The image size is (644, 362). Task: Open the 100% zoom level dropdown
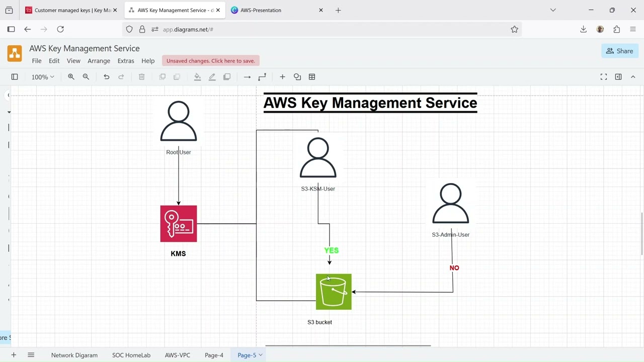click(x=43, y=77)
